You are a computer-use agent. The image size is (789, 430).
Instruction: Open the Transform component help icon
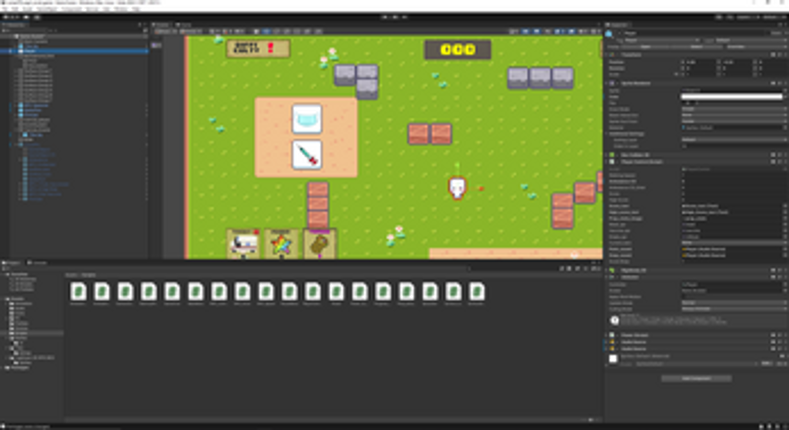pos(773,55)
